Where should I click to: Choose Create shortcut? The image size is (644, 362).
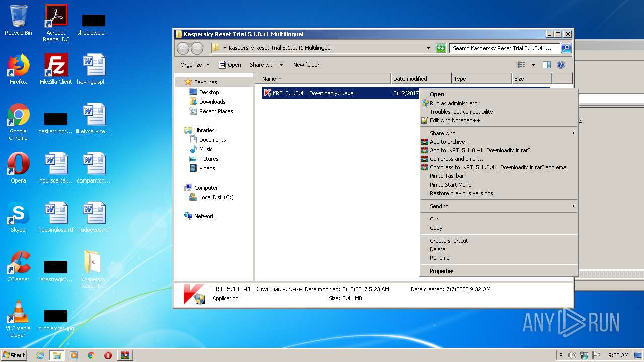pyautogui.click(x=498, y=241)
